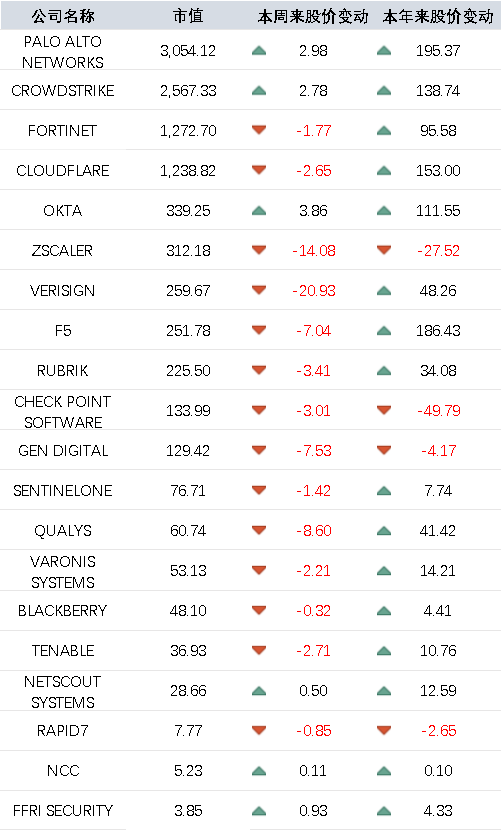Screen dimensions: 502x831
Task: Click the 186.43 yearly change for F5
Action: 438,331
